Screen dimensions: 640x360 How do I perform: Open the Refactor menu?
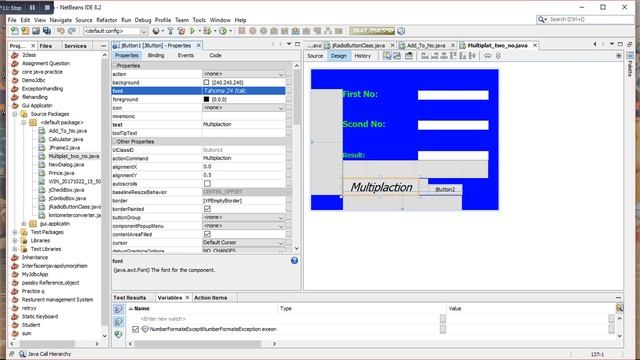point(107,20)
